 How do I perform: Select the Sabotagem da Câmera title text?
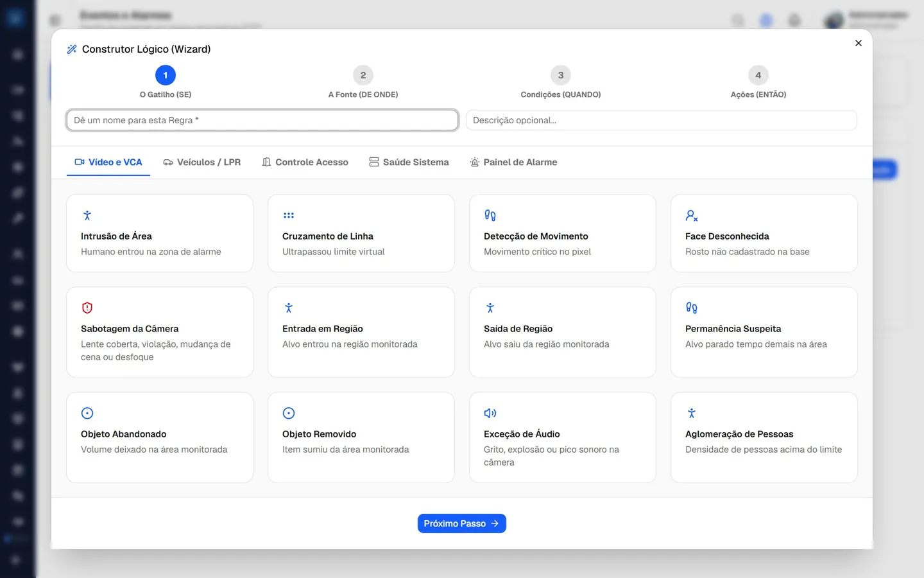pyautogui.click(x=130, y=329)
